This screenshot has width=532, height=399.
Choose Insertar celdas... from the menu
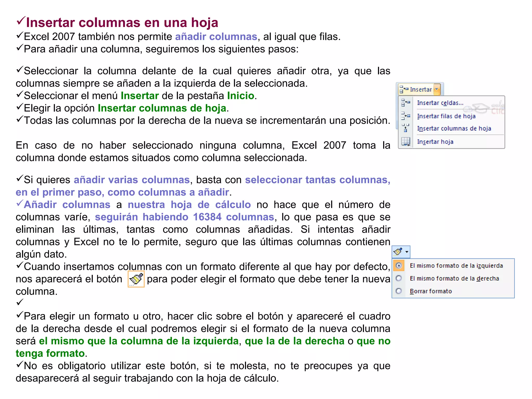[440, 103]
